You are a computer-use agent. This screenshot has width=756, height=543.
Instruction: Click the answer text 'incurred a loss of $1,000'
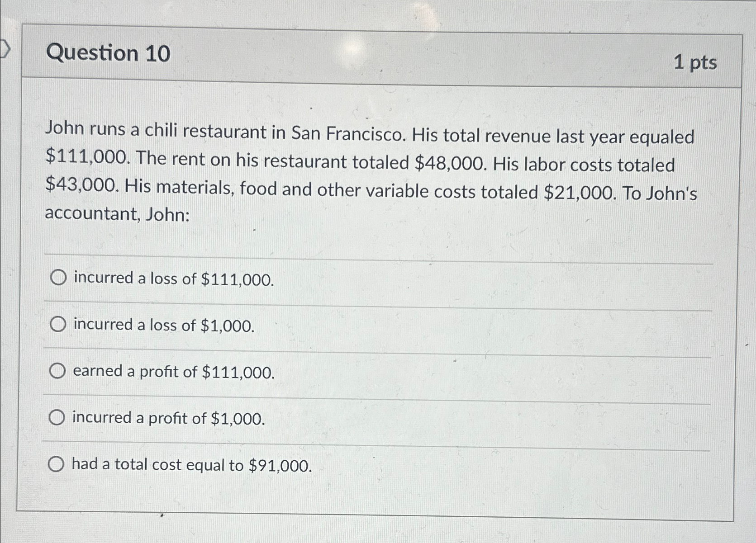tap(164, 325)
